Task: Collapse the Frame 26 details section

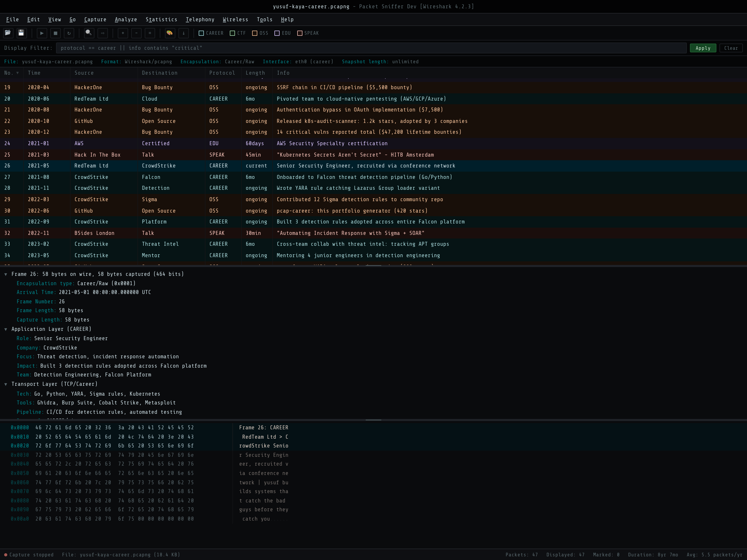Action: [x=6, y=274]
